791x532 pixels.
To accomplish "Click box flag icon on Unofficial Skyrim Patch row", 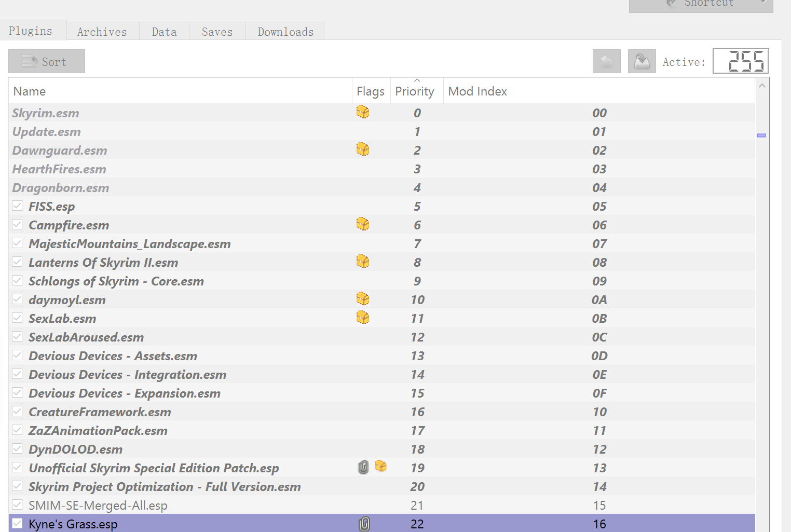I will (x=381, y=466).
